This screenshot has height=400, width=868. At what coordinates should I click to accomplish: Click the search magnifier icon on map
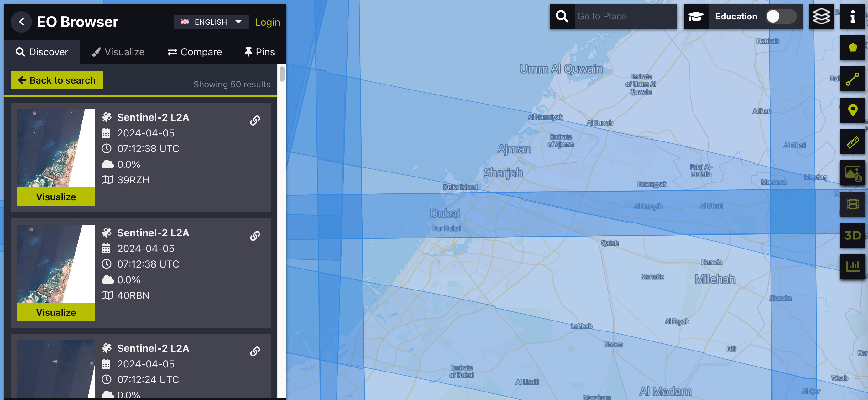coord(562,16)
